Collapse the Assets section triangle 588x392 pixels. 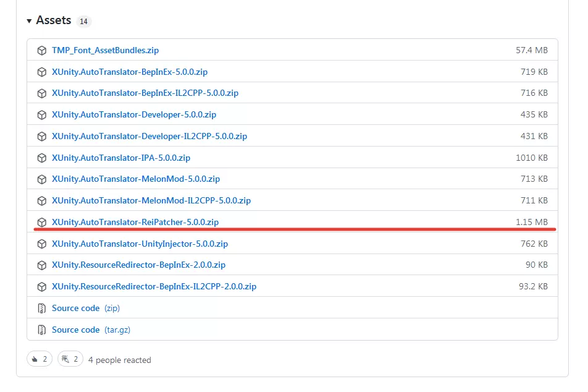click(x=29, y=21)
